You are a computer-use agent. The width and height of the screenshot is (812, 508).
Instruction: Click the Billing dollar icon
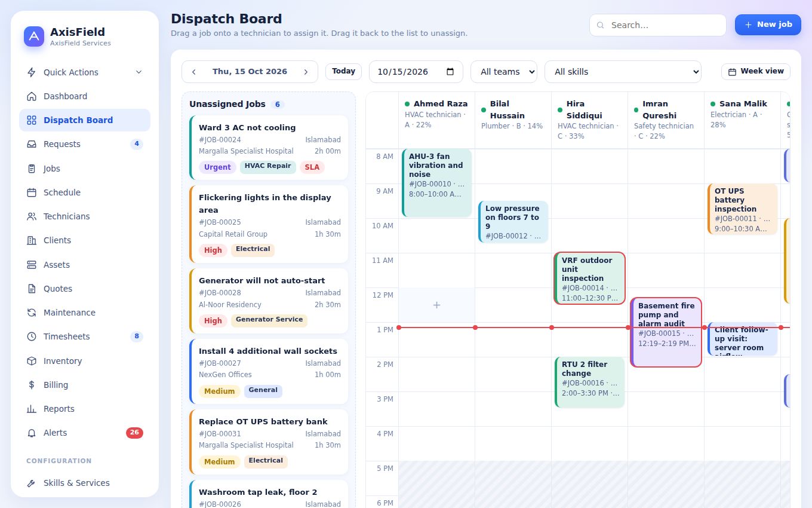32,385
